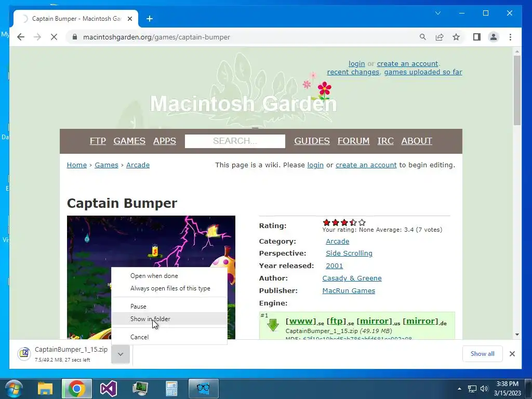Open the 2001 year released link

pos(334,265)
